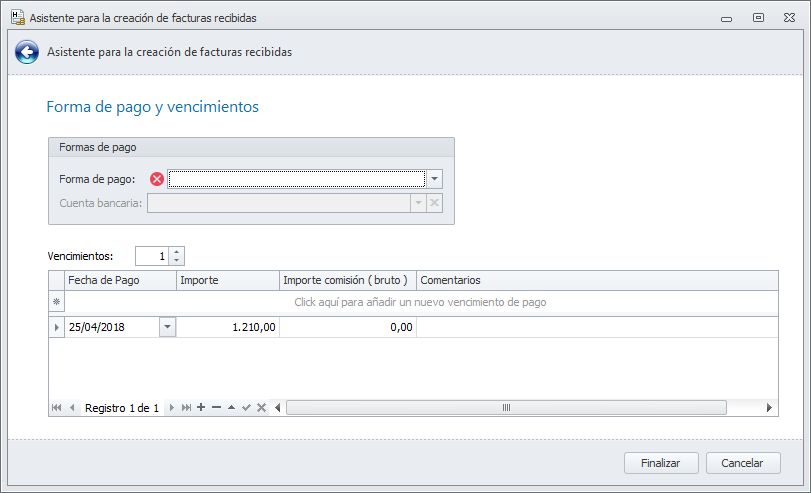Go to next record in navigator
Image resolution: width=811 pixels, height=493 pixels.
click(x=172, y=408)
